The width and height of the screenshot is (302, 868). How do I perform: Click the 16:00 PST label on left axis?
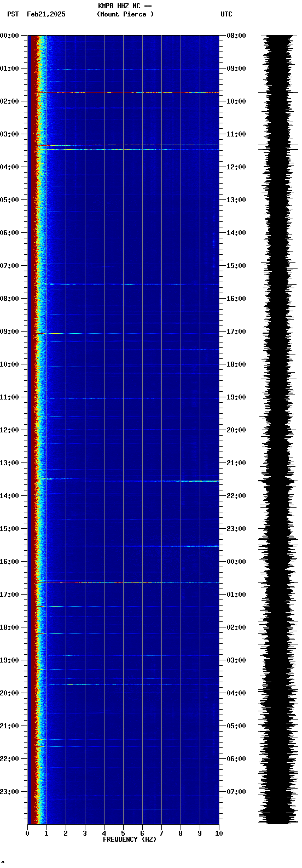(x=9, y=562)
